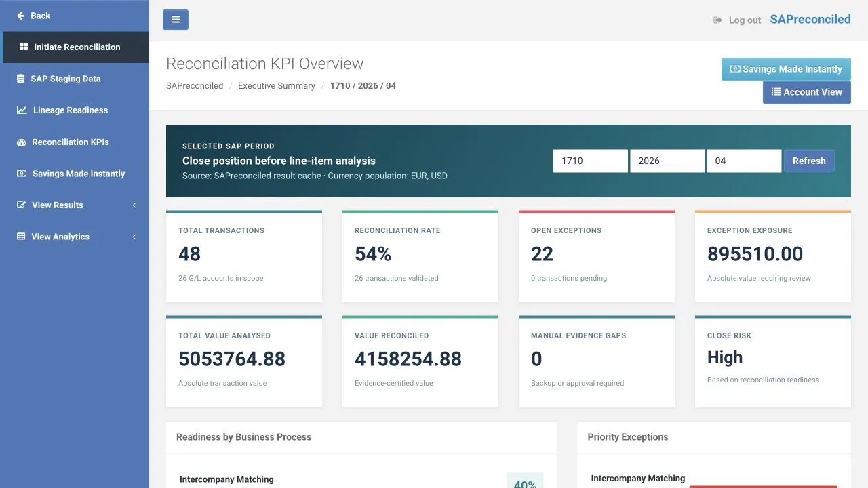Click the SAPreconciled brand link
This screenshot has height=488, width=868.
click(x=810, y=20)
